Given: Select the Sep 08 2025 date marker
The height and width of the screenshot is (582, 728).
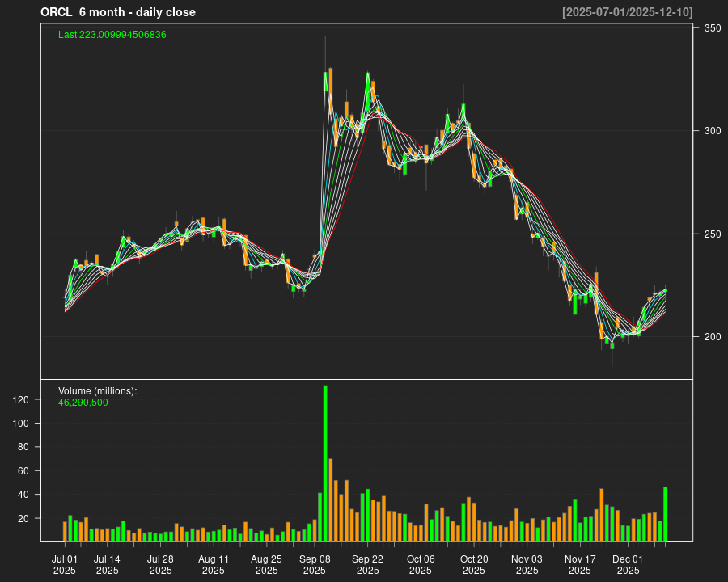Looking at the screenshot, I should coord(315,564).
